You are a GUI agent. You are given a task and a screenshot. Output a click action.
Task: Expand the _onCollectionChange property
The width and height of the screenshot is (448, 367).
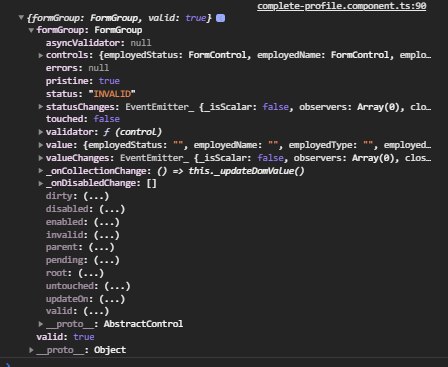pyautogui.click(x=41, y=171)
